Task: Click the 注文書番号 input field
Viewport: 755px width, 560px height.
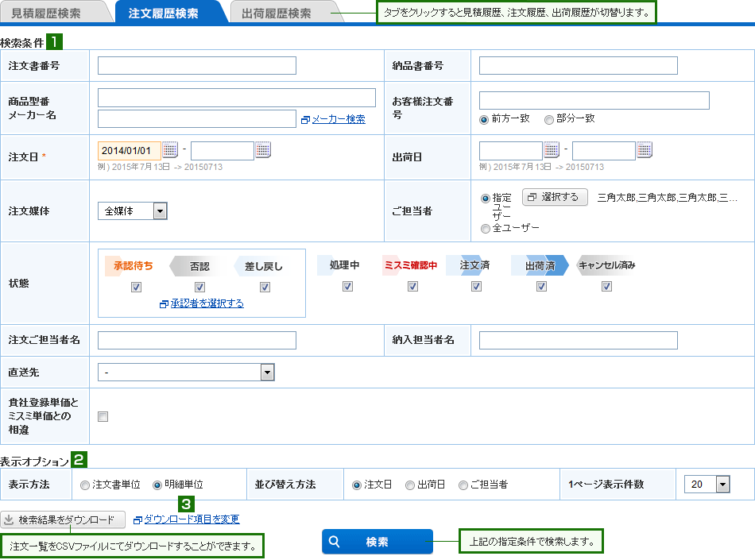Action: (x=196, y=66)
